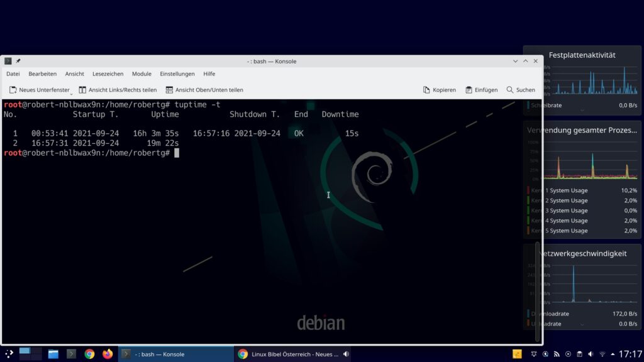Click the 'tuptime -t' command text
The height and width of the screenshot is (362, 644).
click(x=197, y=105)
